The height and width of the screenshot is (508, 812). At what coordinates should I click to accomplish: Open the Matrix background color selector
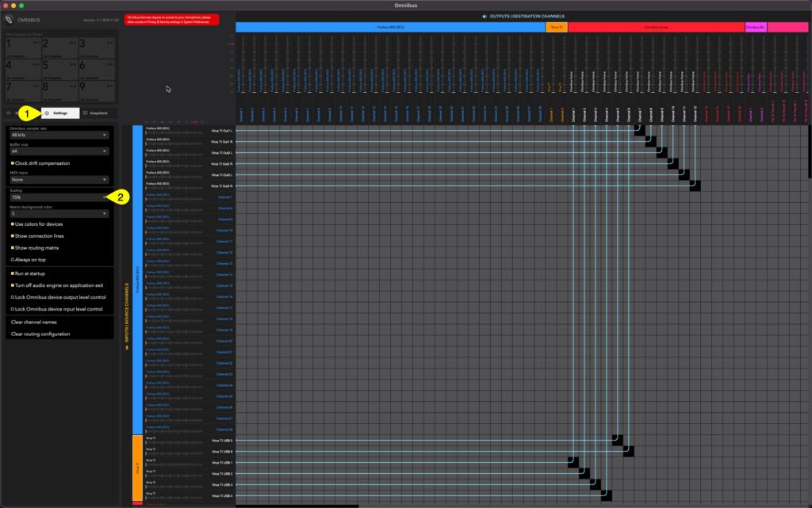click(x=59, y=213)
